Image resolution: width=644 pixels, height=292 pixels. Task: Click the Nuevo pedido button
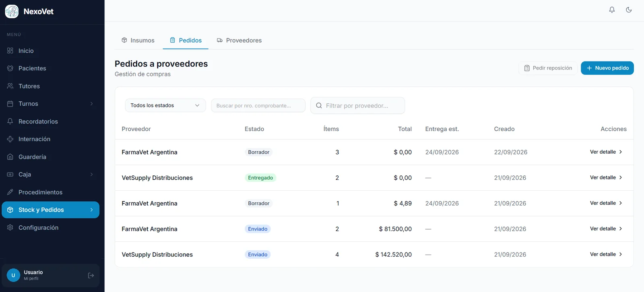[x=607, y=68]
